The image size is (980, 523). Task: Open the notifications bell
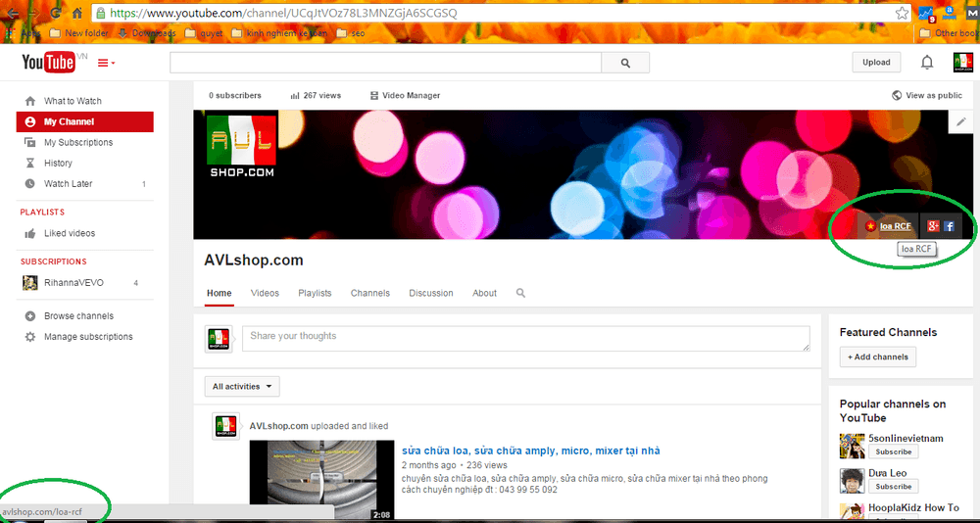927,63
